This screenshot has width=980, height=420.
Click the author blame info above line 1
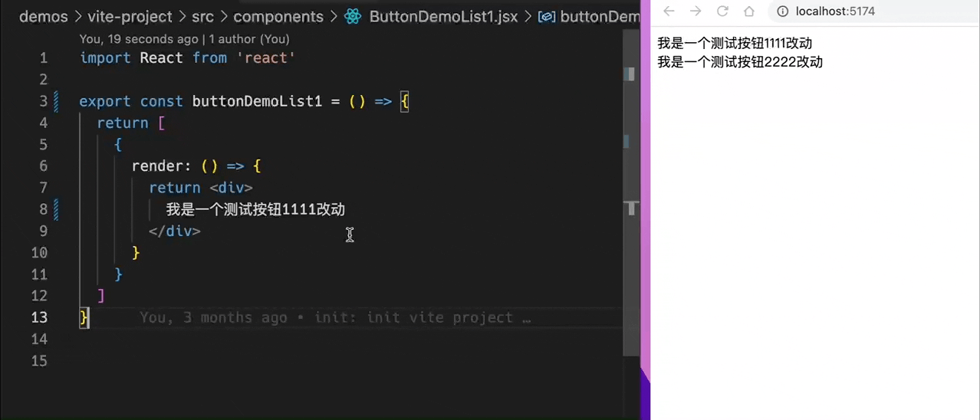(184, 38)
